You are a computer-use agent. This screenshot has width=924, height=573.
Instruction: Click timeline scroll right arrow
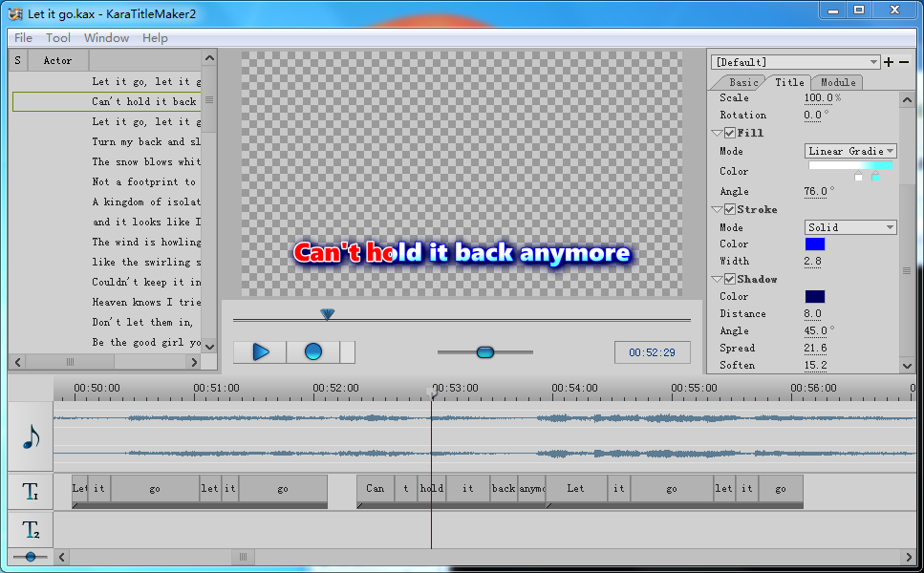(x=908, y=557)
